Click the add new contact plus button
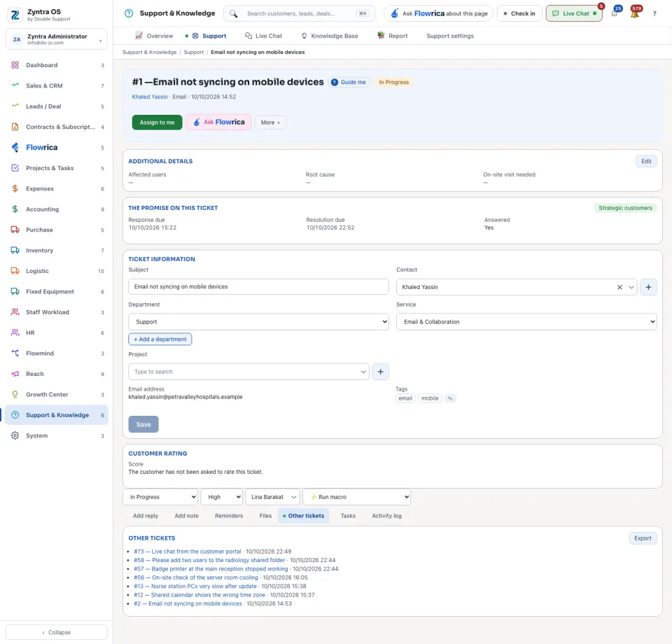The width and height of the screenshot is (672, 644). point(648,287)
